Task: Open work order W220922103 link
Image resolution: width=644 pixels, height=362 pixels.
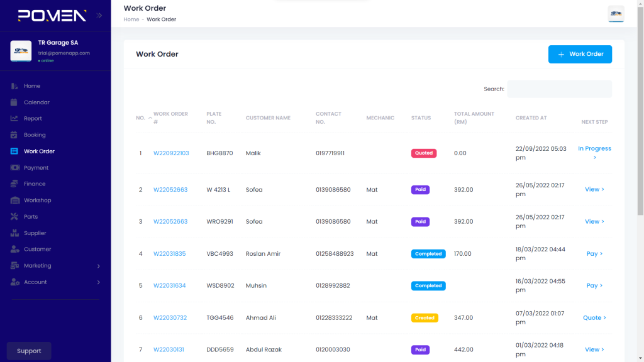Action: (171, 153)
